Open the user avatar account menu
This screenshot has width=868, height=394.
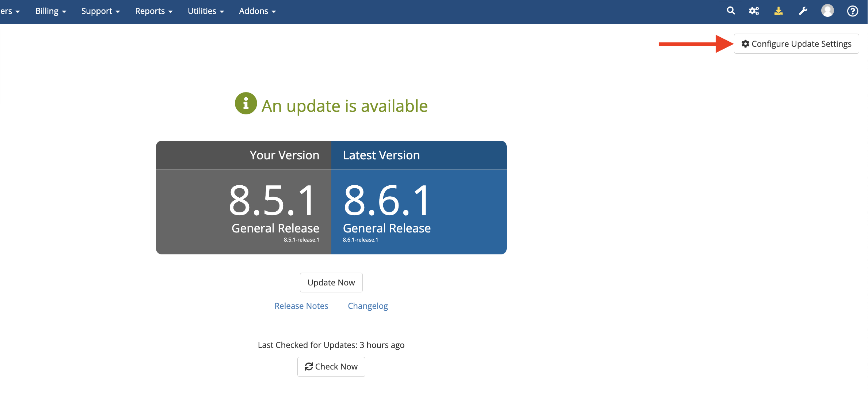(827, 11)
